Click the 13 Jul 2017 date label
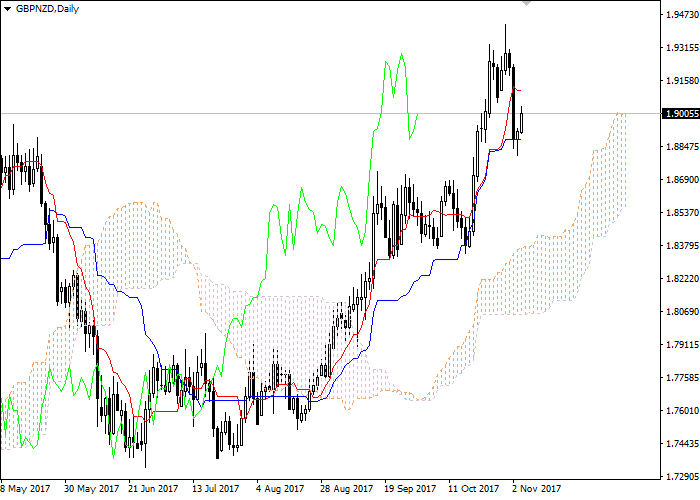700x500 pixels. pyautogui.click(x=216, y=489)
